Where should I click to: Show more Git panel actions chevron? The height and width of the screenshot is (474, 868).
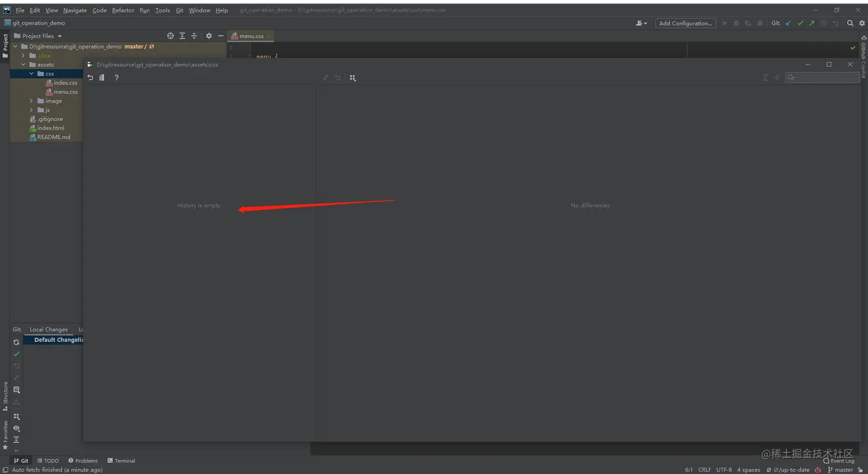(x=16, y=451)
